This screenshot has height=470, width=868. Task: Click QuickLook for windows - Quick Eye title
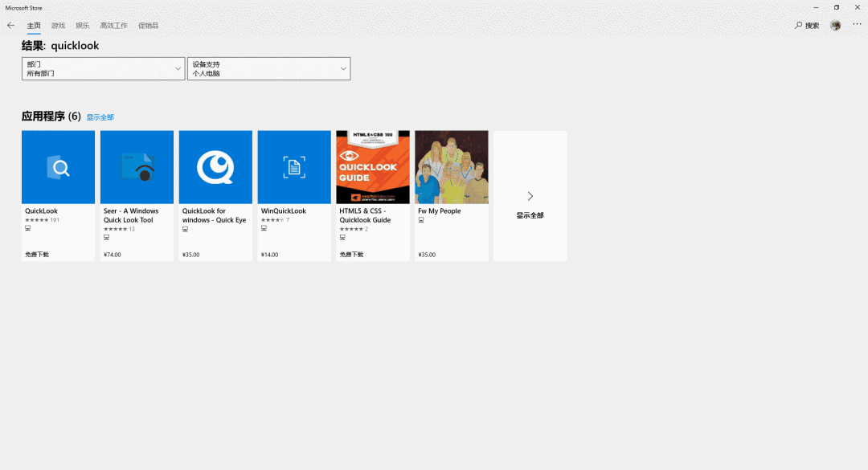coord(215,215)
